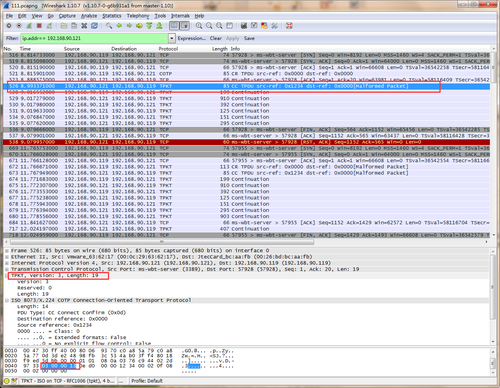Image resolution: width=500 pixels, height=388 pixels.
Task: Expand Transmission Control Protocol node
Action: 7,269
